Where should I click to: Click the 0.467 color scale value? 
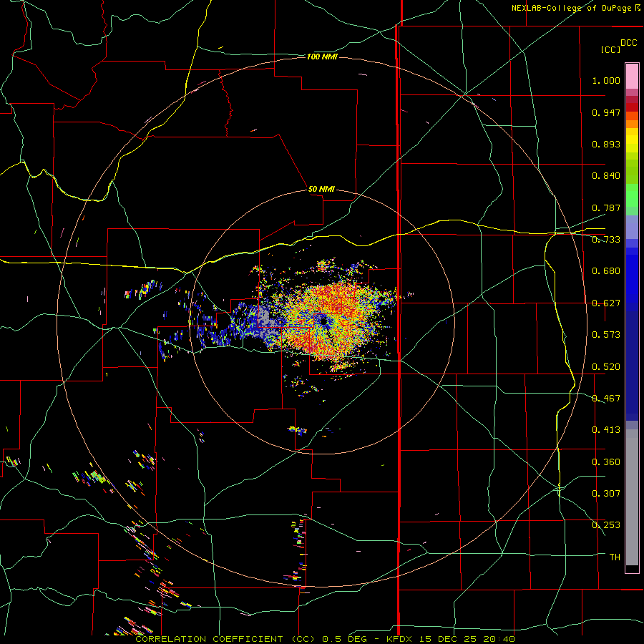[606, 399]
